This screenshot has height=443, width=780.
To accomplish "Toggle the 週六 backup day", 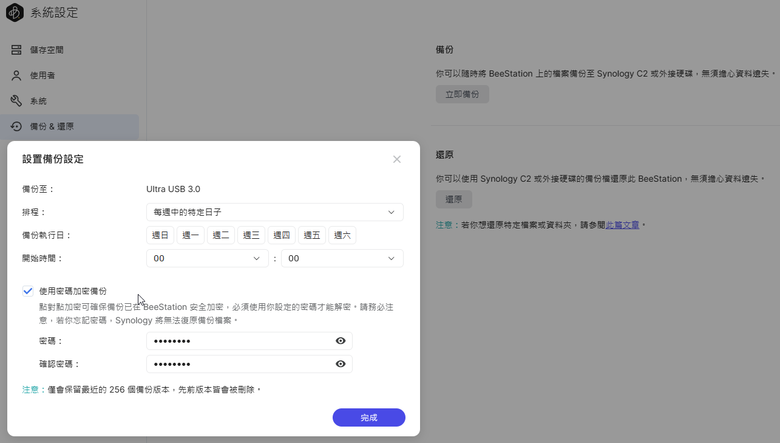I will (x=342, y=235).
